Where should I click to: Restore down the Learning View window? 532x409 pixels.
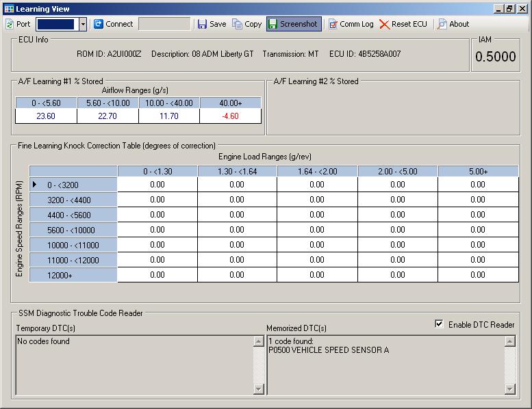[509, 9]
